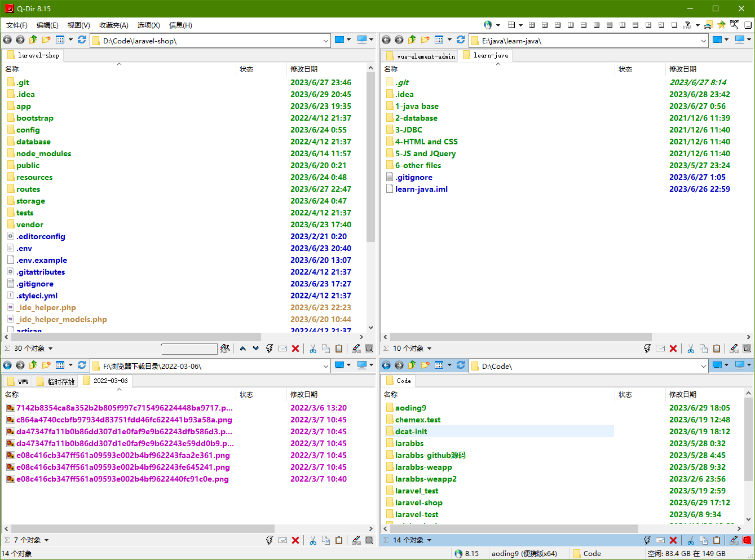Expand the '30 个对象' dropdown
Image resolution: width=755 pixels, height=560 pixels.
pos(50,349)
